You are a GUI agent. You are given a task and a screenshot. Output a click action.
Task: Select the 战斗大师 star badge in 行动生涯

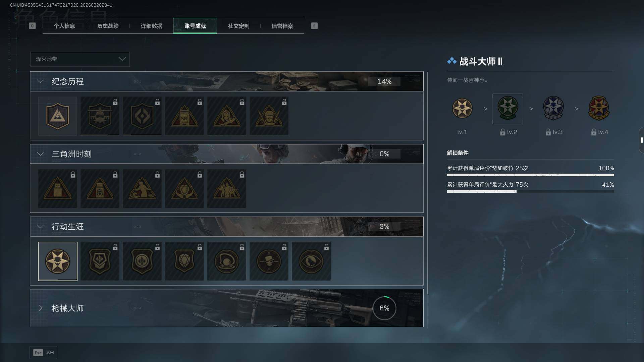click(x=57, y=261)
